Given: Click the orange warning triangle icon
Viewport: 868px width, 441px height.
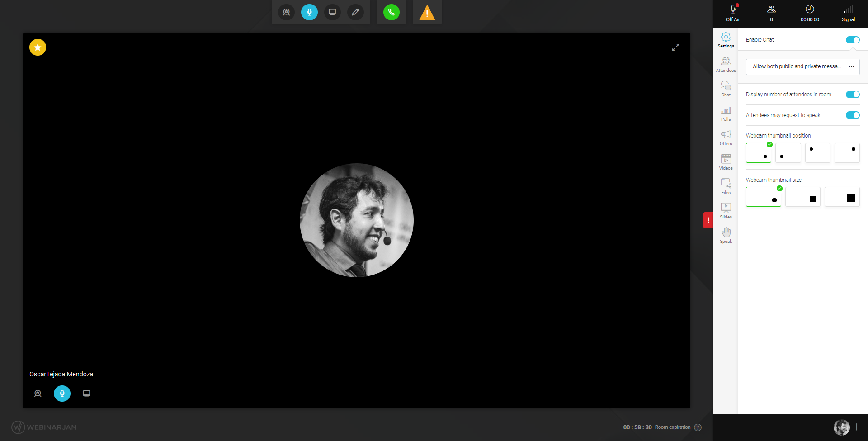Looking at the screenshot, I should point(427,13).
